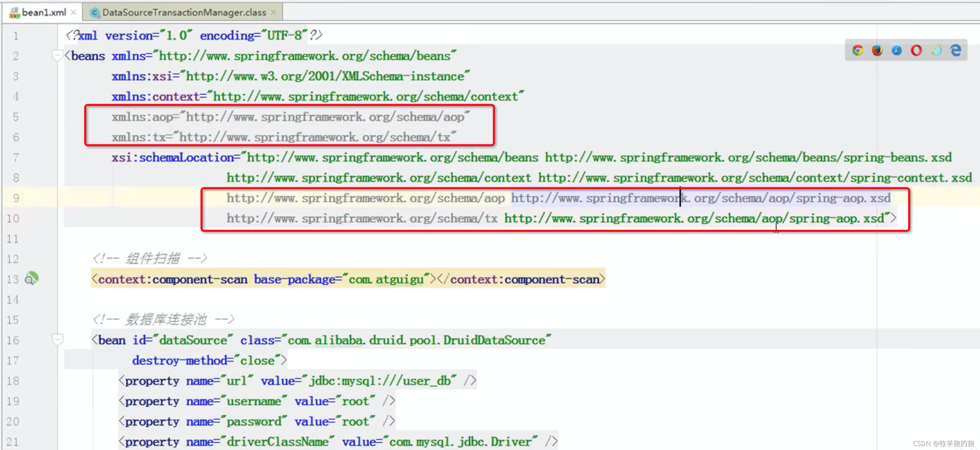
Task: Open preview in Firefox browser
Action: tap(877, 50)
